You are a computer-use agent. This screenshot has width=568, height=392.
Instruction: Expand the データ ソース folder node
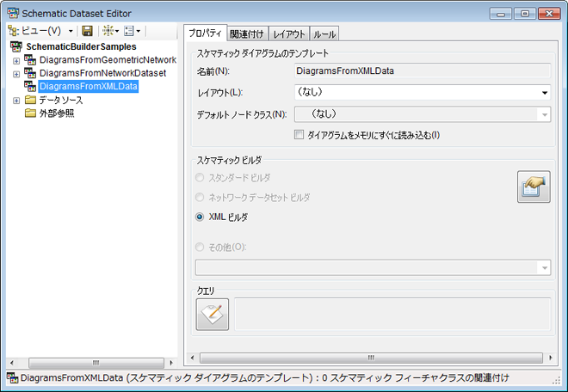(16, 101)
